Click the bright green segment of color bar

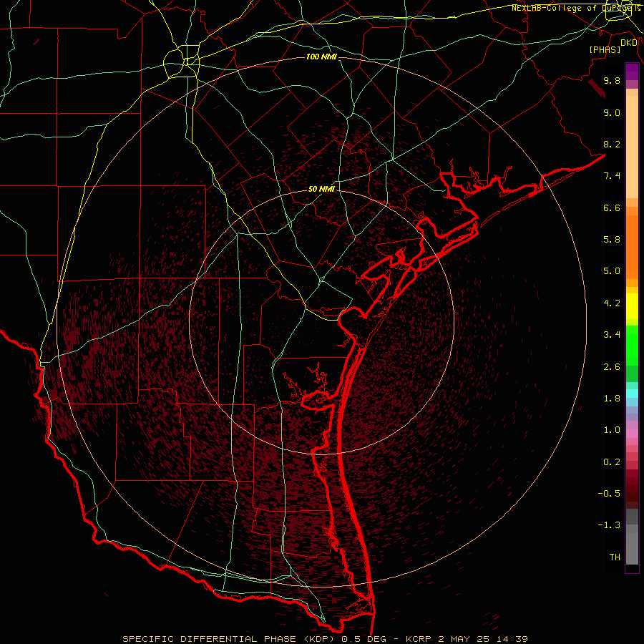[x=632, y=346]
